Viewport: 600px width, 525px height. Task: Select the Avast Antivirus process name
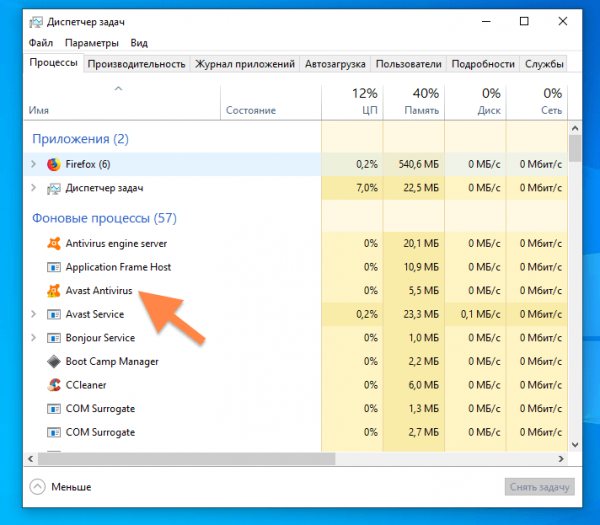tap(99, 291)
